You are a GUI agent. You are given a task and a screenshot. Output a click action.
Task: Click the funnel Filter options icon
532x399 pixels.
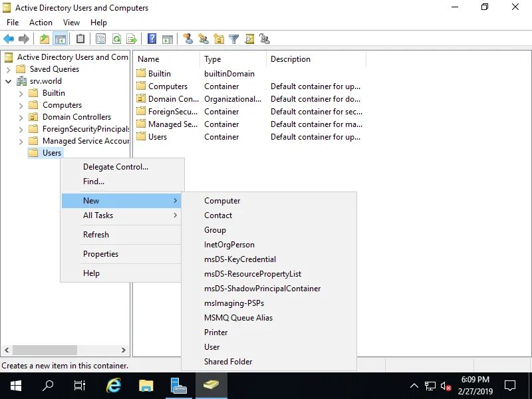[x=234, y=39]
